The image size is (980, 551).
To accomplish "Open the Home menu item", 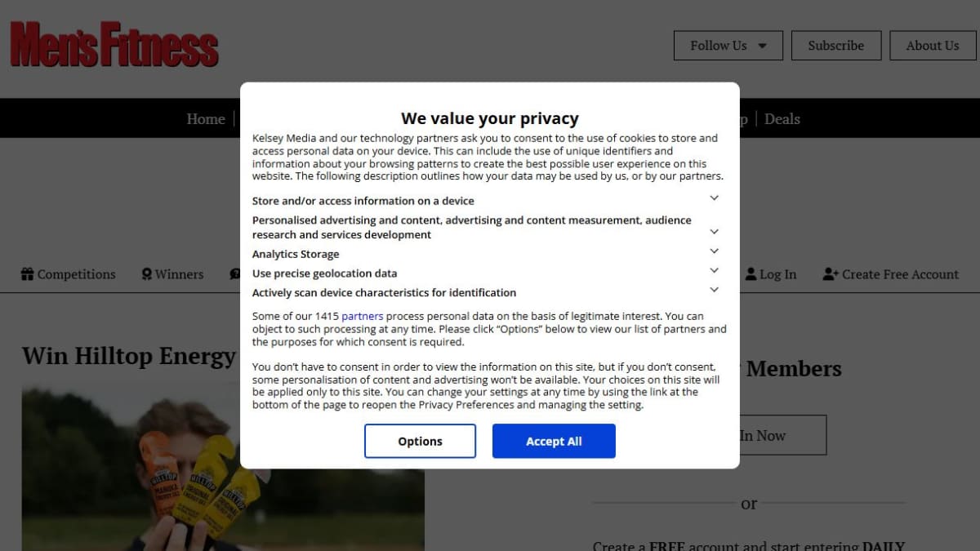I will [206, 119].
